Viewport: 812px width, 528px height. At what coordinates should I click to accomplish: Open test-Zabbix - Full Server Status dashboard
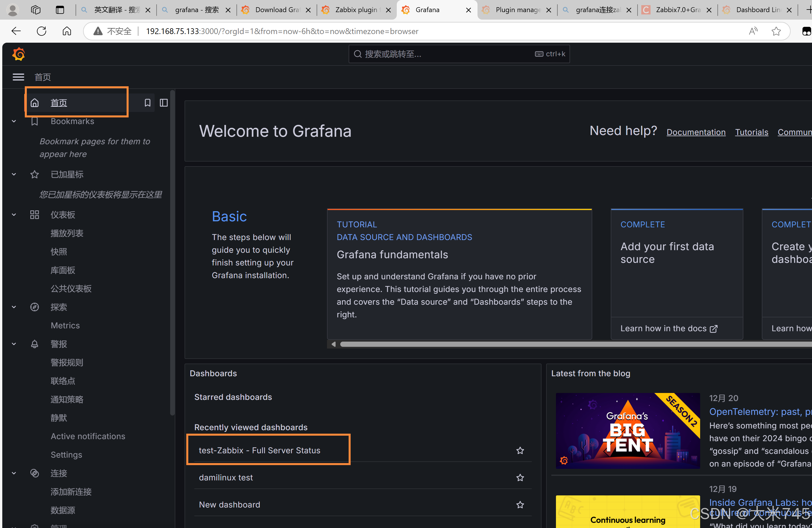click(x=259, y=450)
